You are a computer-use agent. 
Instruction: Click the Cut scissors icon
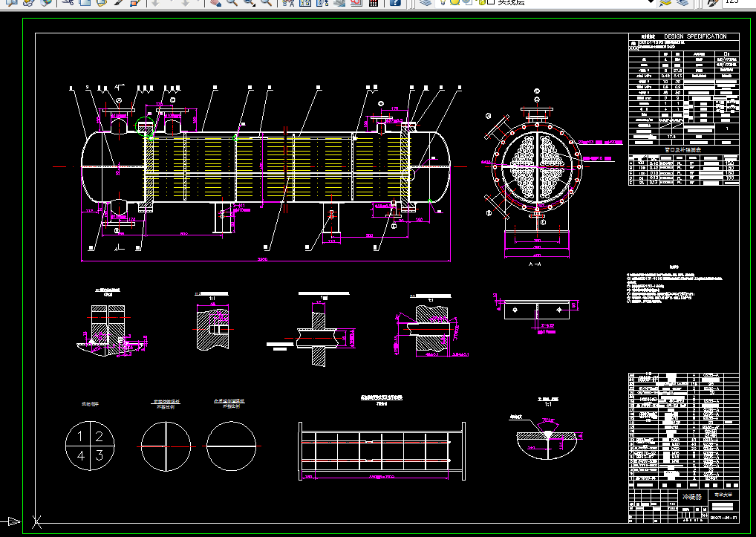(x=68, y=2)
